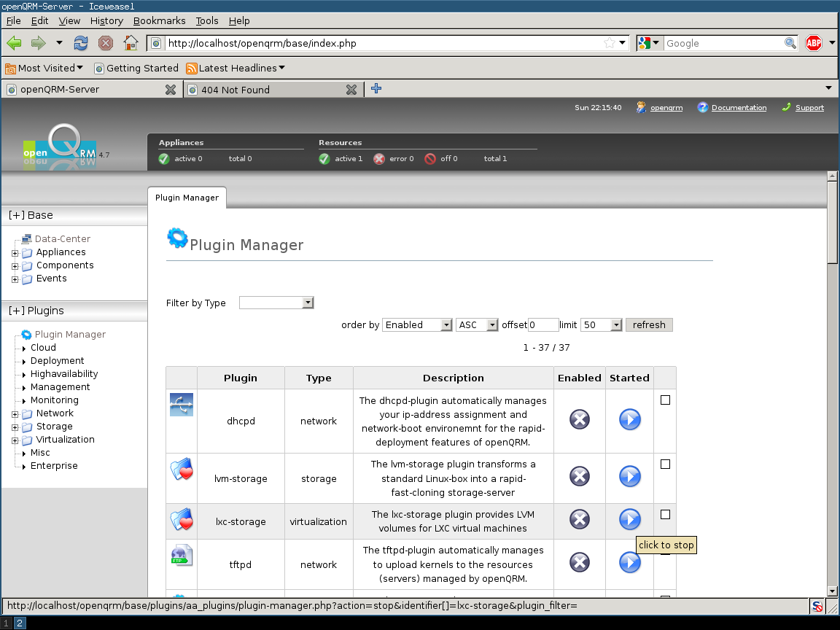This screenshot has width=840, height=630.
Task: Open the ASC sort direction dropdown
Action: (477, 324)
